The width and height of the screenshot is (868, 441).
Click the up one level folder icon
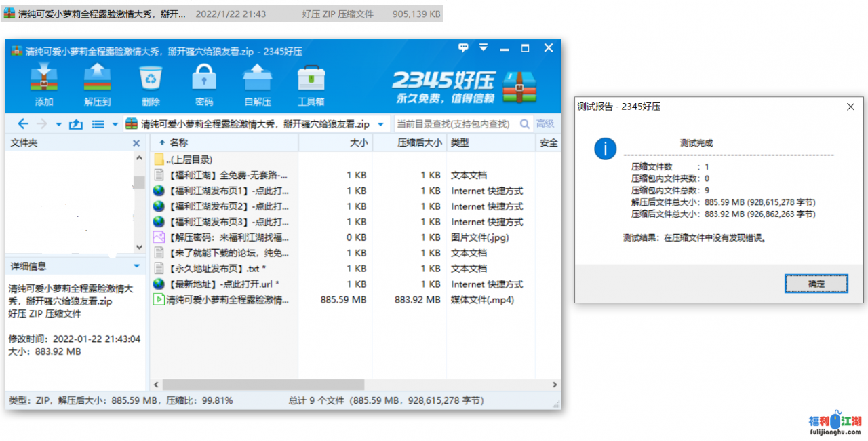[76, 124]
